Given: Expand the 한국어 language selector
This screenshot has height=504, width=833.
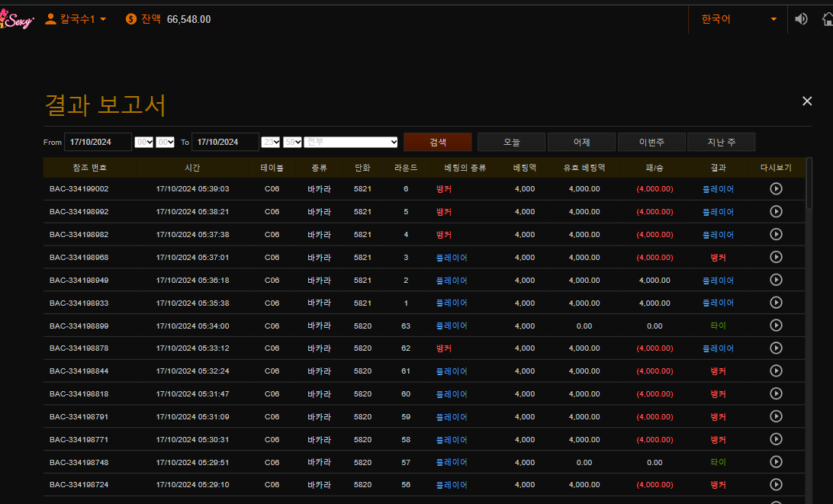Looking at the screenshot, I should tap(738, 19).
